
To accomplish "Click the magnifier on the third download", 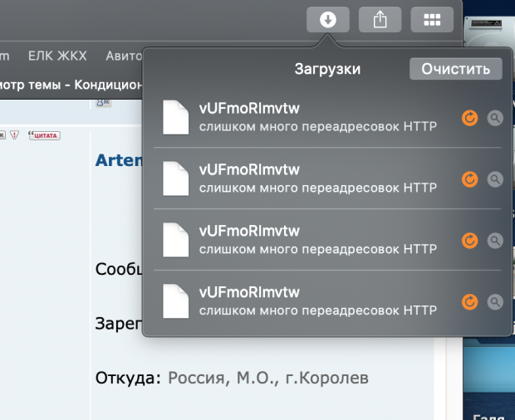I will coord(494,240).
